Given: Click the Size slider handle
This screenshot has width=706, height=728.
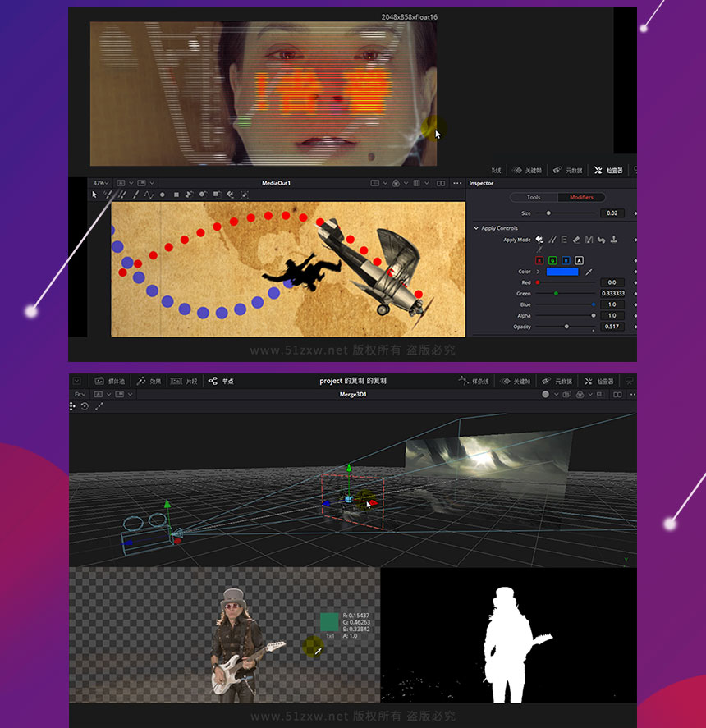Looking at the screenshot, I should click(x=548, y=213).
